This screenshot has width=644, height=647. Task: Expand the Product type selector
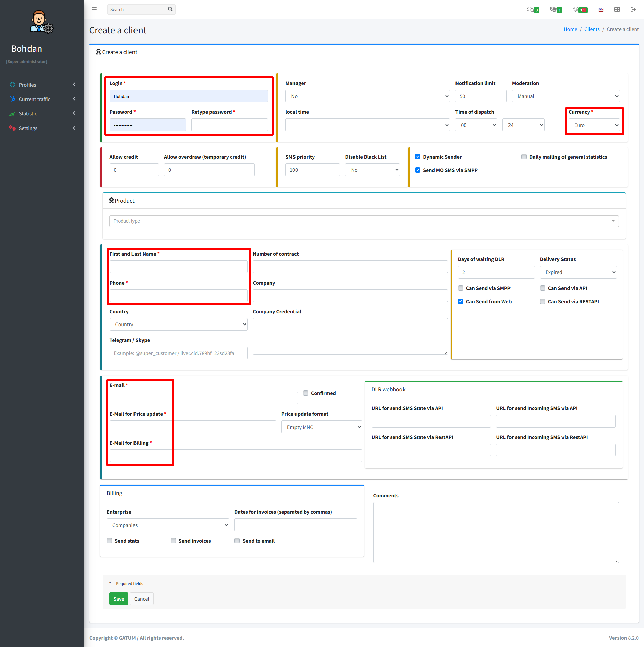tap(364, 221)
